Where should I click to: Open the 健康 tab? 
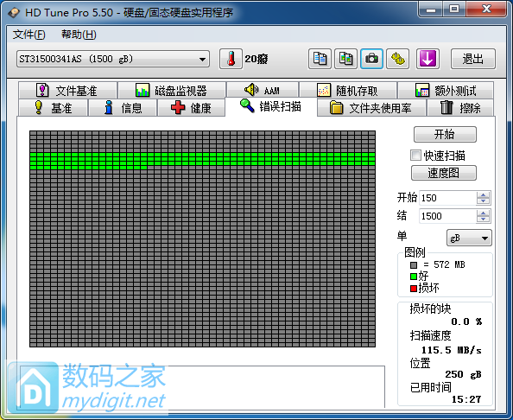(191, 108)
